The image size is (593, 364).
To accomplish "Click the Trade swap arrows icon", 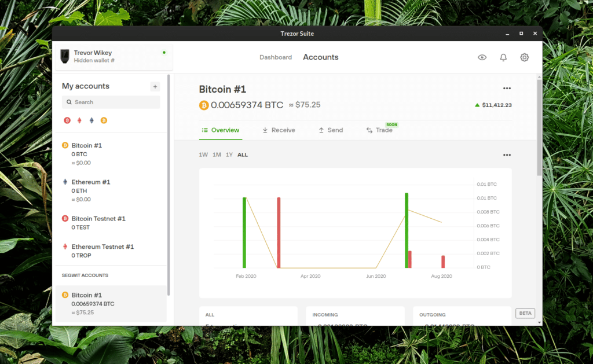I will point(369,130).
